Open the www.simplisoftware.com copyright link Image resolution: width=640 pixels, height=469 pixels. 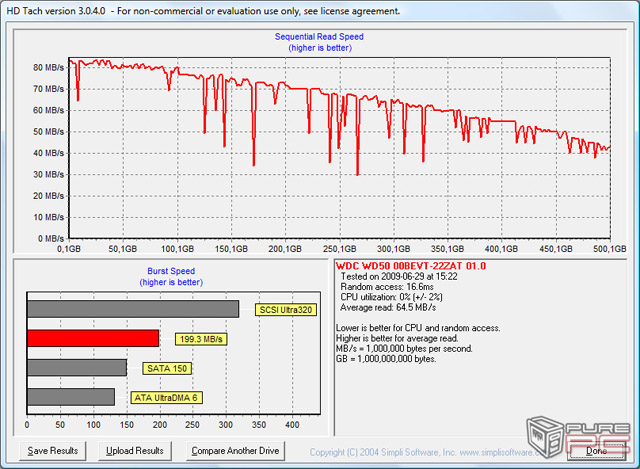coord(502,452)
